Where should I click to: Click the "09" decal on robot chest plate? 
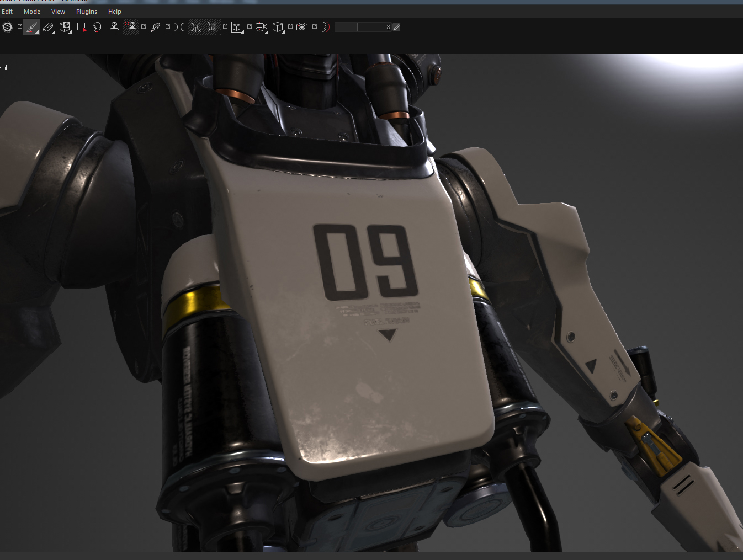[365, 262]
